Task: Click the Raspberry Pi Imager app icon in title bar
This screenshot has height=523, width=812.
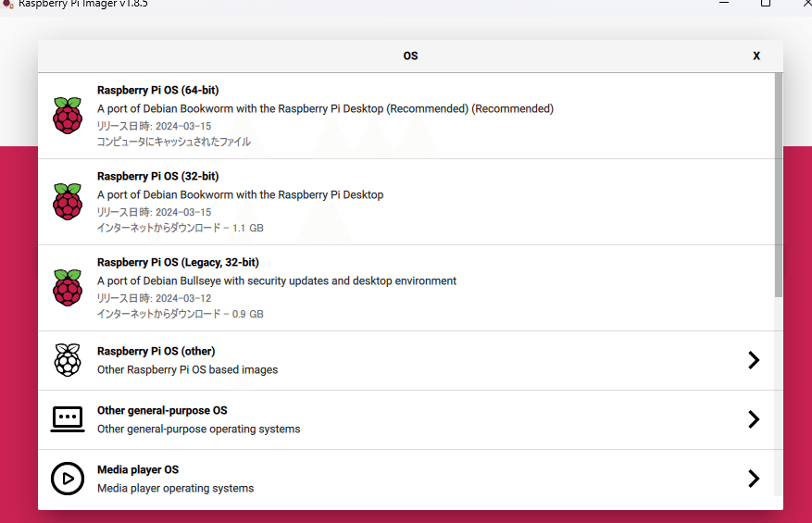Action: pos(7,4)
